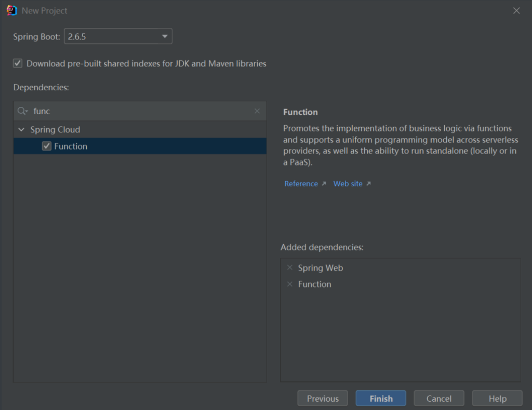The height and width of the screenshot is (410, 532).
Task: Go back with the Previous button
Action: coord(323,398)
